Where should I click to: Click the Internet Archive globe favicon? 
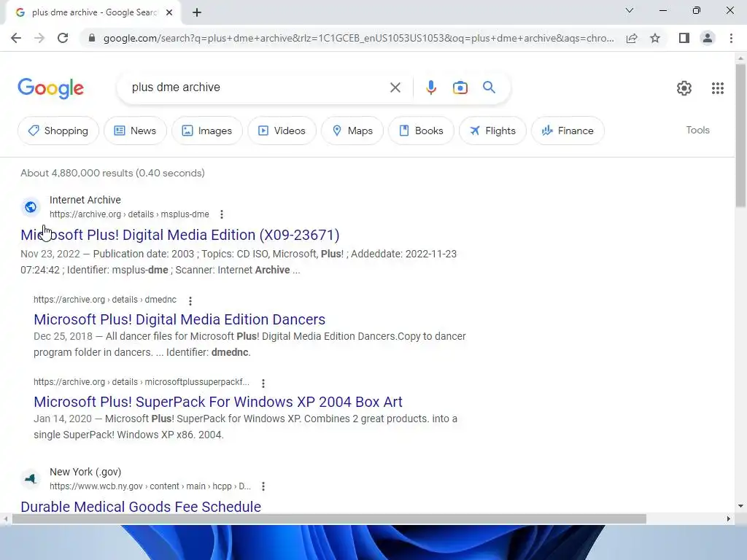[31, 207]
